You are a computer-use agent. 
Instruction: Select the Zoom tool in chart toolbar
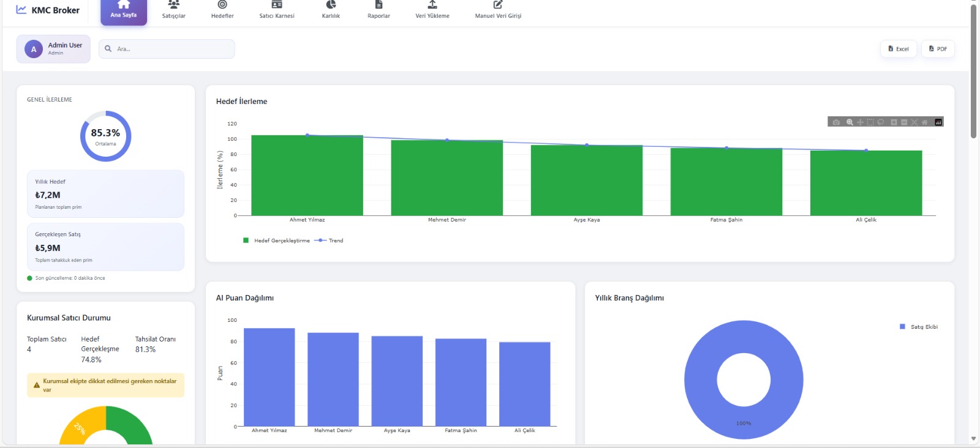click(x=850, y=122)
